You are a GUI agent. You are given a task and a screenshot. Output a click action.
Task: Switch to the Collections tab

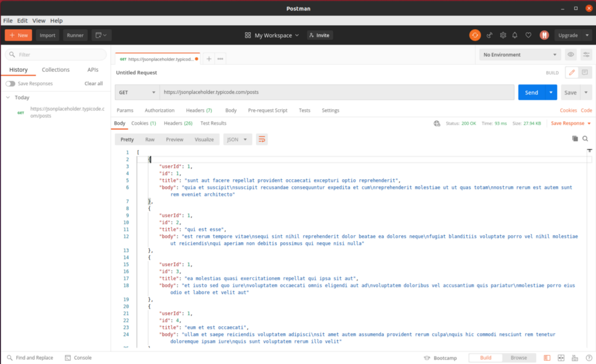click(x=56, y=69)
